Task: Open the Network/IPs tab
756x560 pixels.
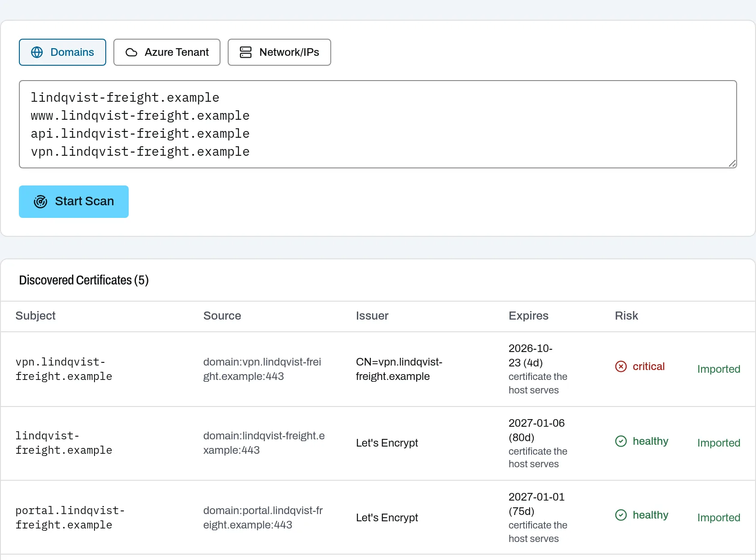Action: (279, 52)
